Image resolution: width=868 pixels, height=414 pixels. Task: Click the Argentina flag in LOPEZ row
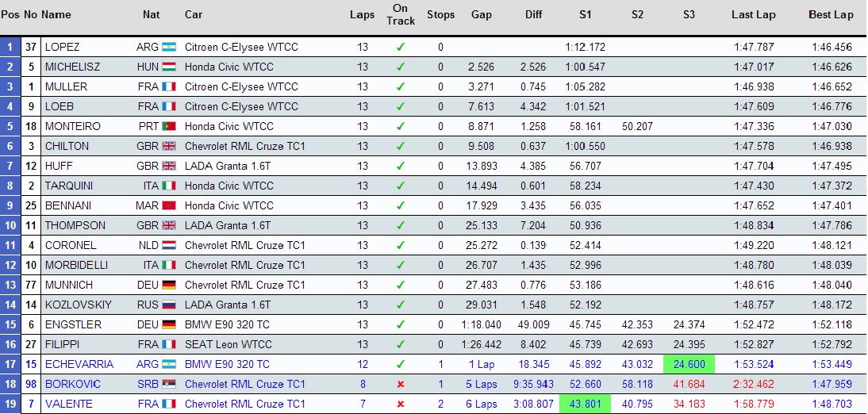[x=169, y=47]
